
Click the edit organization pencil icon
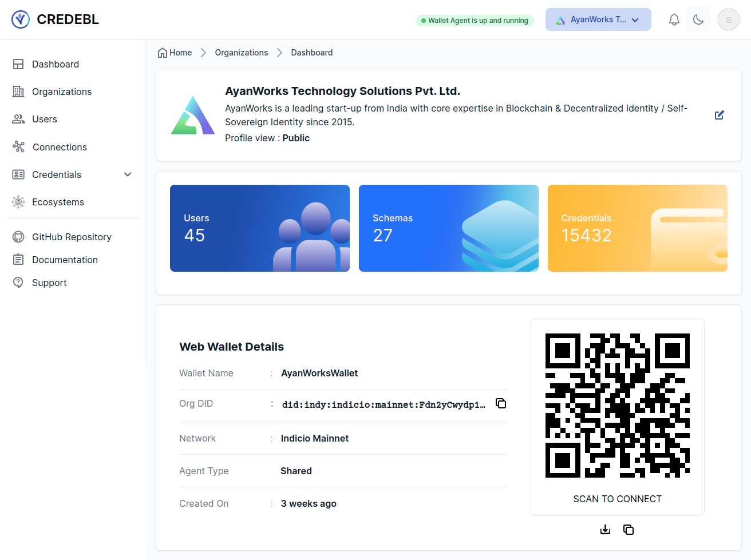click(720, 115)
